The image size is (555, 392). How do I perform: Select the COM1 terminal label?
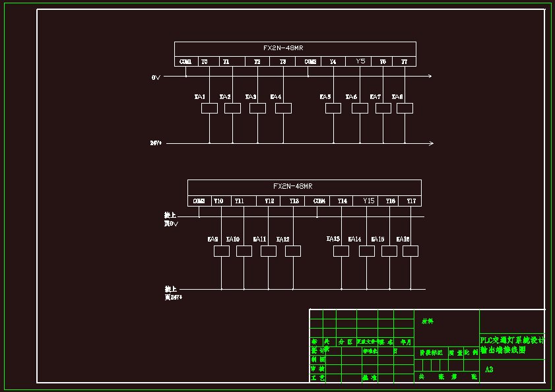coord(185,61)
